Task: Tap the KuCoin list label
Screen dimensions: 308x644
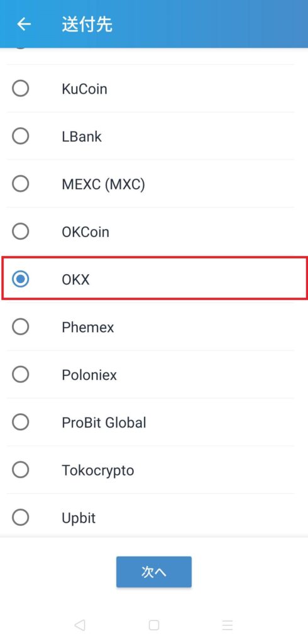Action: pos(85,89)
